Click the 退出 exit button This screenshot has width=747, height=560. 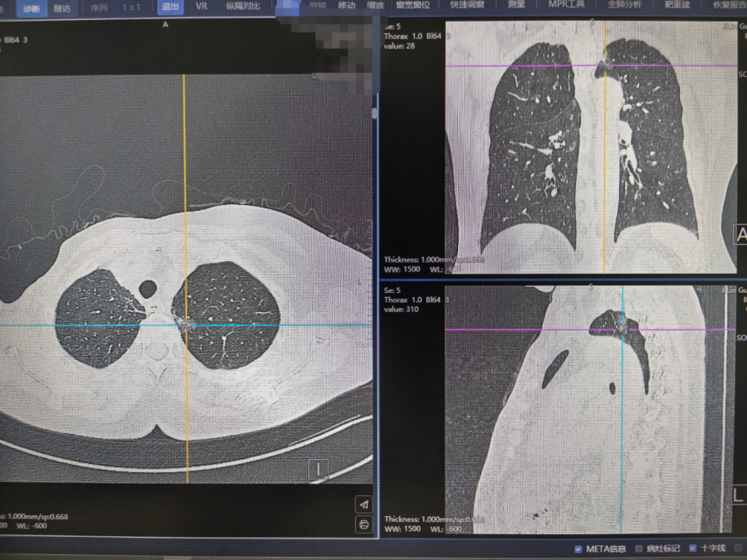click(170, 7)
